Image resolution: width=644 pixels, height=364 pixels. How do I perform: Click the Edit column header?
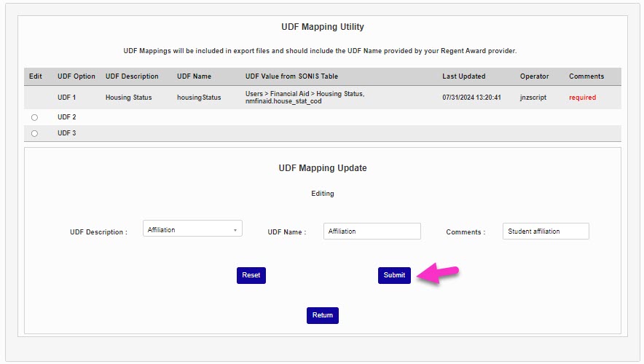(x=35, y=76)
